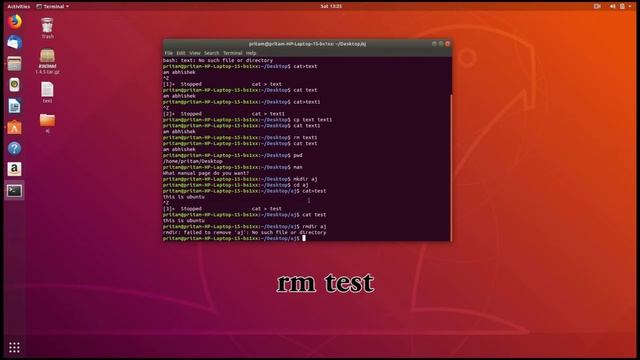This screenshot has height=360, width=640.
Task: Select the tar.gz archive on the desktop
Action: pyautogui.click(x=47, y=61)
